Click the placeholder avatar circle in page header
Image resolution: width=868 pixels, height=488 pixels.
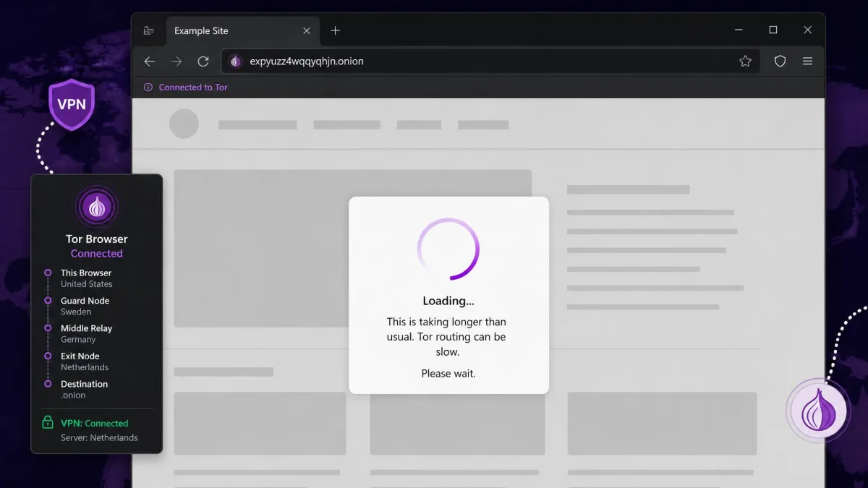[184, 124]
